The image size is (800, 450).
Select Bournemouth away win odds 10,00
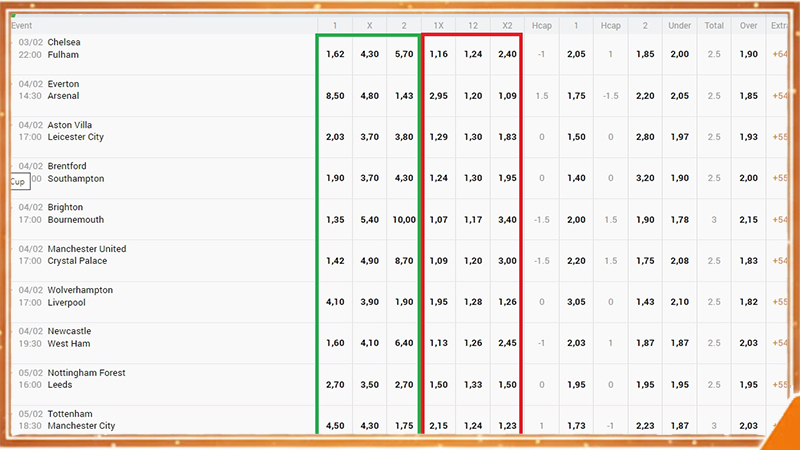coord(403,219)
